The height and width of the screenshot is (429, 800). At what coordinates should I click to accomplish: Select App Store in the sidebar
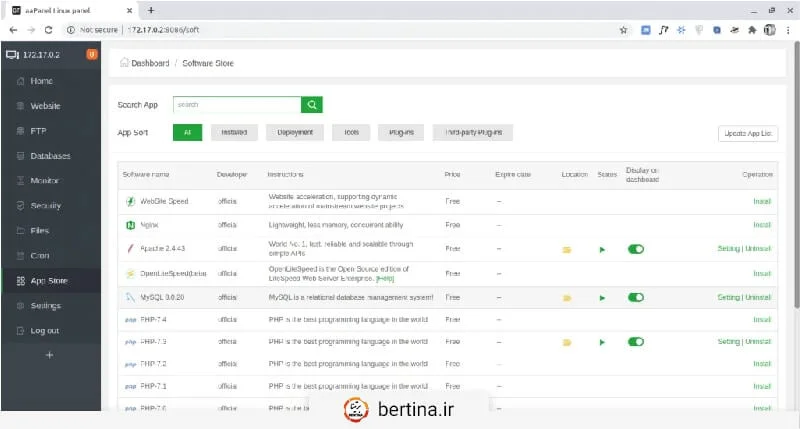click(x=51, y=281)
